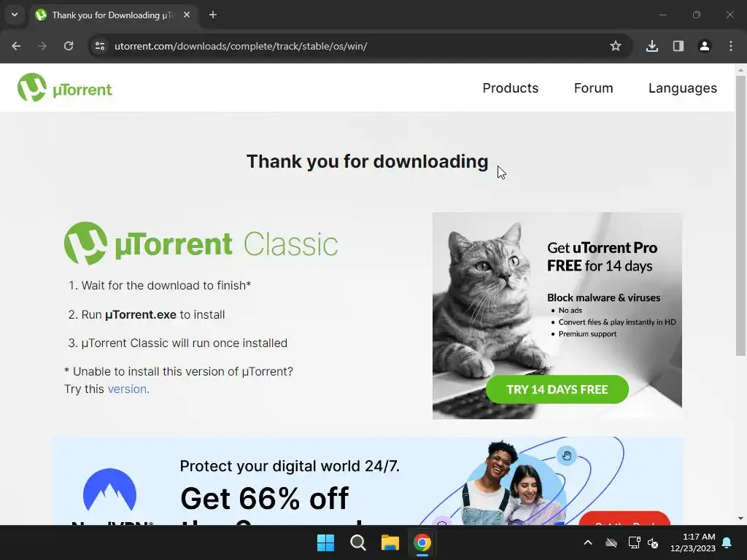Show hidden system tray icons chevron
This screenshot has height=560, width=747.
(588, 542)
